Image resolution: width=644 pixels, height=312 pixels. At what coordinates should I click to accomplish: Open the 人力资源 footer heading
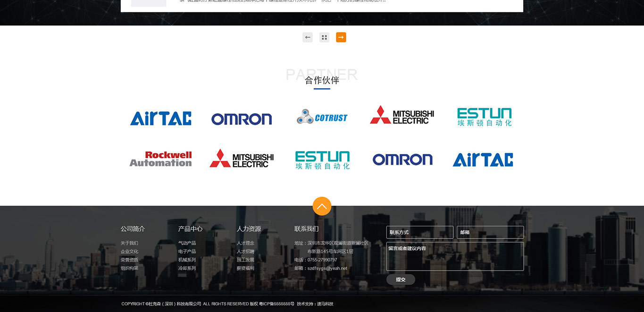(249, 229)
